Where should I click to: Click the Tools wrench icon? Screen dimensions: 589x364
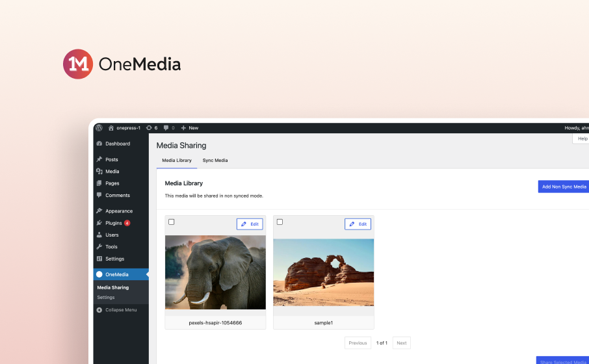(x=99, y=247)
